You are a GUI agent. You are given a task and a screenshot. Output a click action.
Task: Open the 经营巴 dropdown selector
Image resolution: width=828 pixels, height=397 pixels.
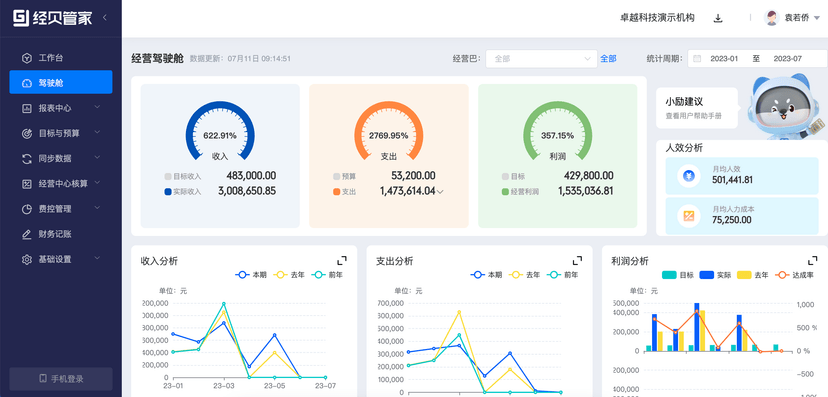[x=541, y=59]
